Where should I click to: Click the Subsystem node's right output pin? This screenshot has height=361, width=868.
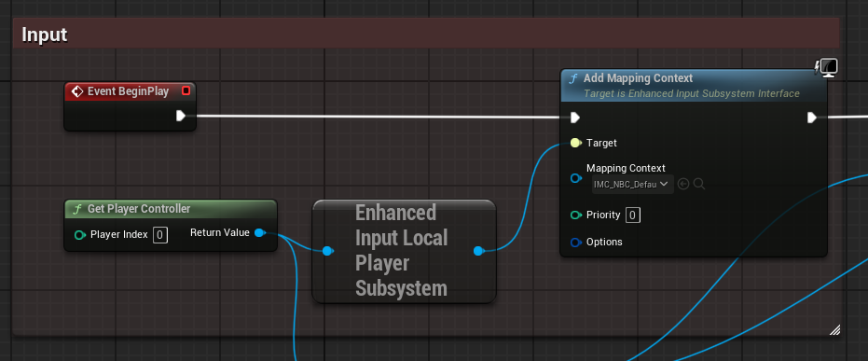click(x=479, y=251)
